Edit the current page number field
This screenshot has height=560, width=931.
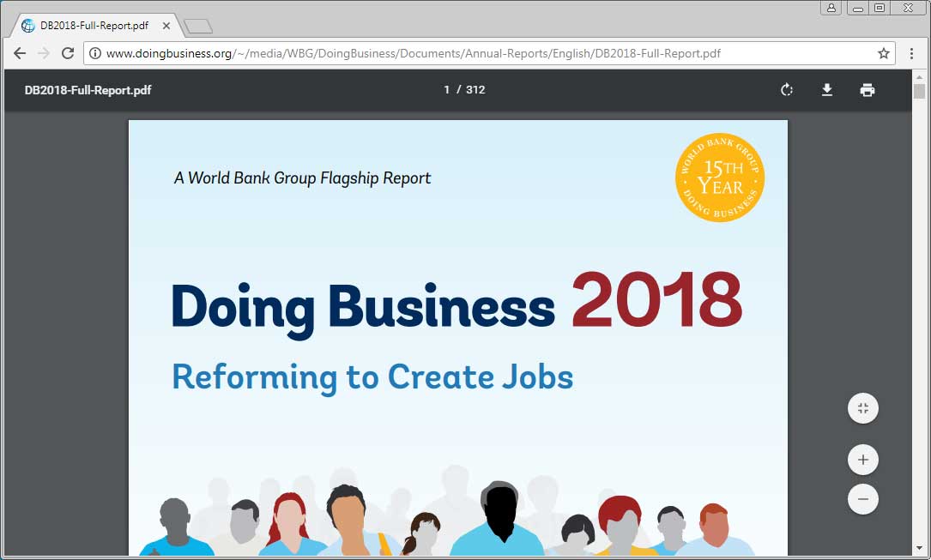(446, 89)
